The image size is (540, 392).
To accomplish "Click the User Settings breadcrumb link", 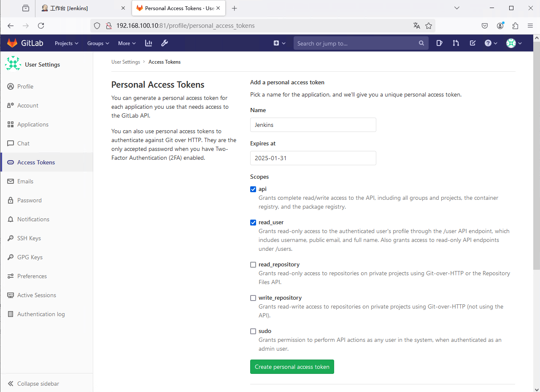I will pyautogui.click(x=126, y=62).
